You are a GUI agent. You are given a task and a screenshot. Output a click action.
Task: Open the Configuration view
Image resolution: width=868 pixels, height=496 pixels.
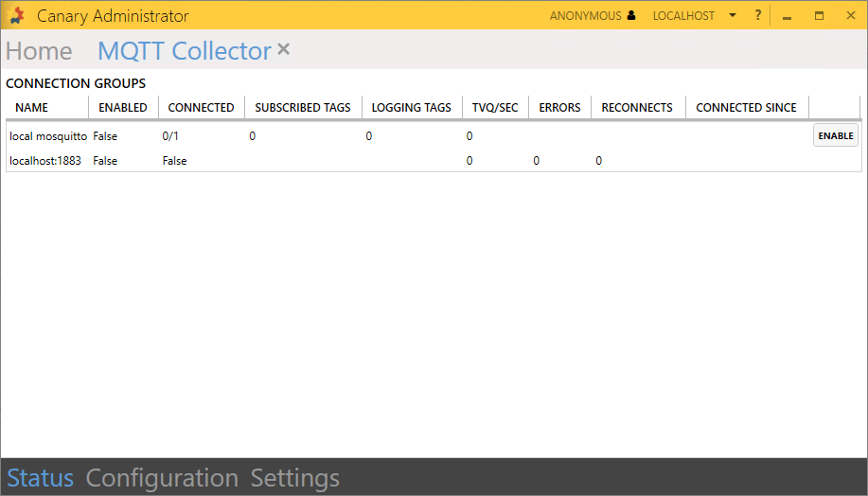point(162,478)
